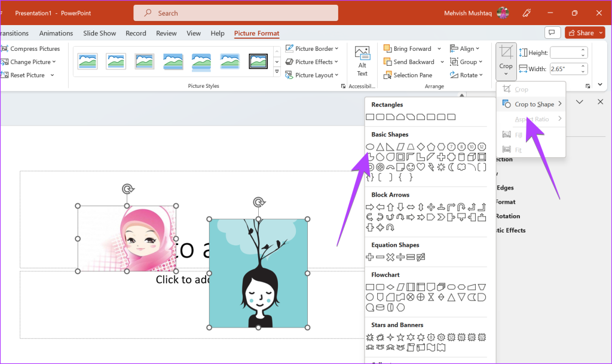Choose the Lightning Bolt shape
This screenshot has height=364, width=612.
click(x=430, y=167)
